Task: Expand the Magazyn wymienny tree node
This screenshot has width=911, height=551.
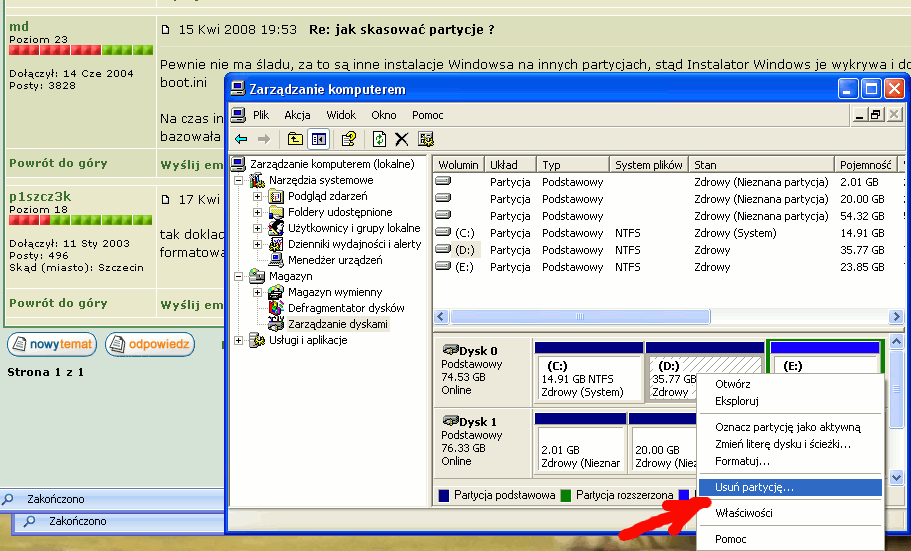Action: 257,292
